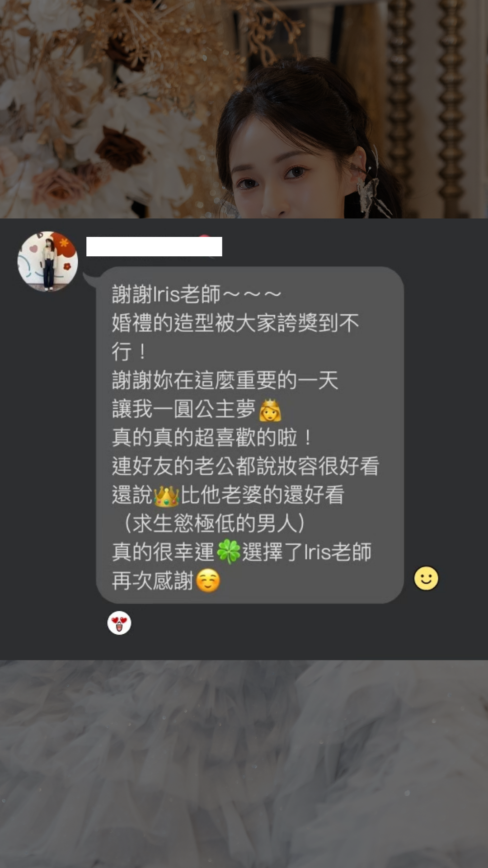Select the text 讓我一圓公主夢
The width and height of the screenshot is (488, 868).
coord(183,409)
